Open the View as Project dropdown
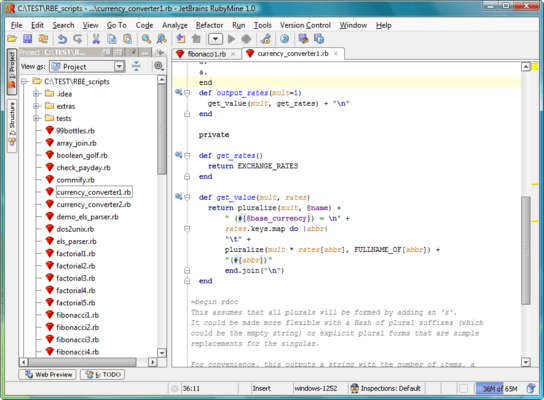The image size is (544, 400). (119, 66)
